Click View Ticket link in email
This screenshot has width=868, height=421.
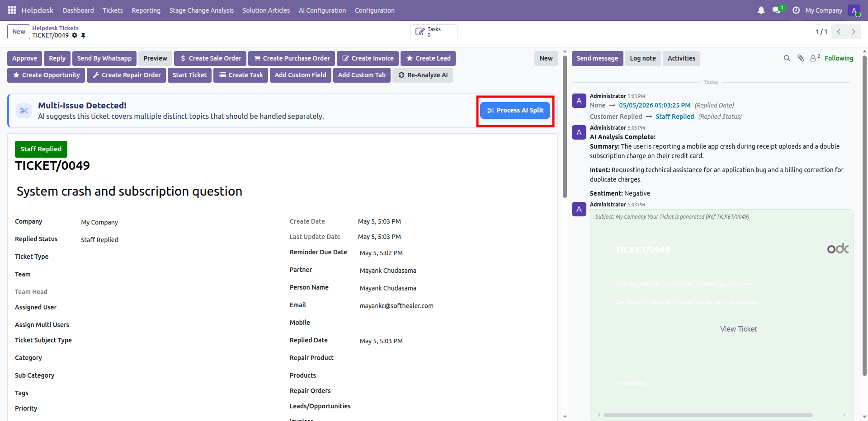coord(738,329)
